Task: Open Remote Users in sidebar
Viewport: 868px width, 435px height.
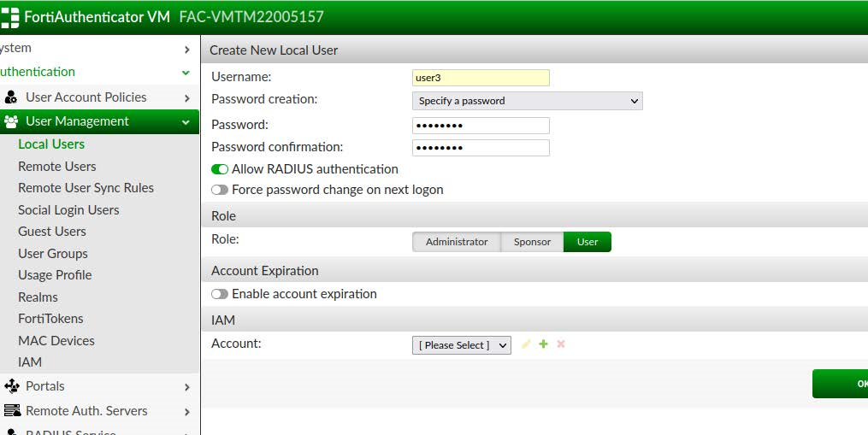Action: click(56, 166)
